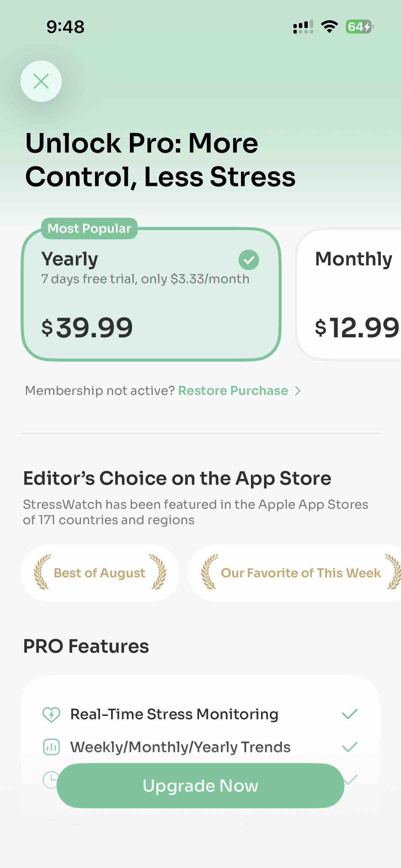Screen dimensions: 401x868
Task: Tap the left laurel of Our Favorite badge
Action: pos(209,572)
